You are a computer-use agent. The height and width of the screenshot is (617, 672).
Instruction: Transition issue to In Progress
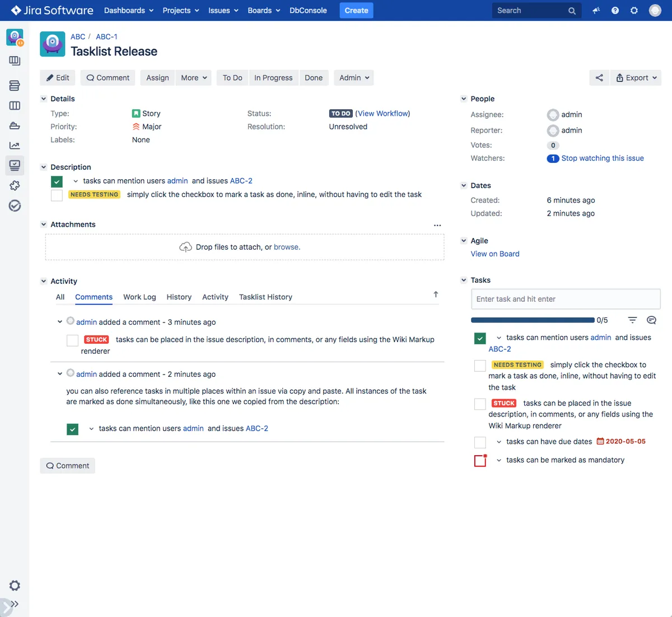point(273,78)
